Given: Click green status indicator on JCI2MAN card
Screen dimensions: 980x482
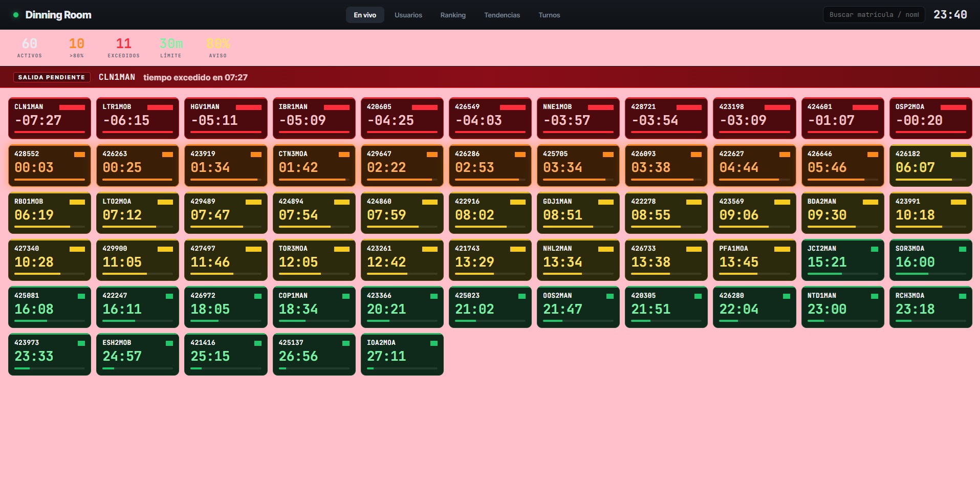Looking at the screenshot, I should [x=875, y=249].
